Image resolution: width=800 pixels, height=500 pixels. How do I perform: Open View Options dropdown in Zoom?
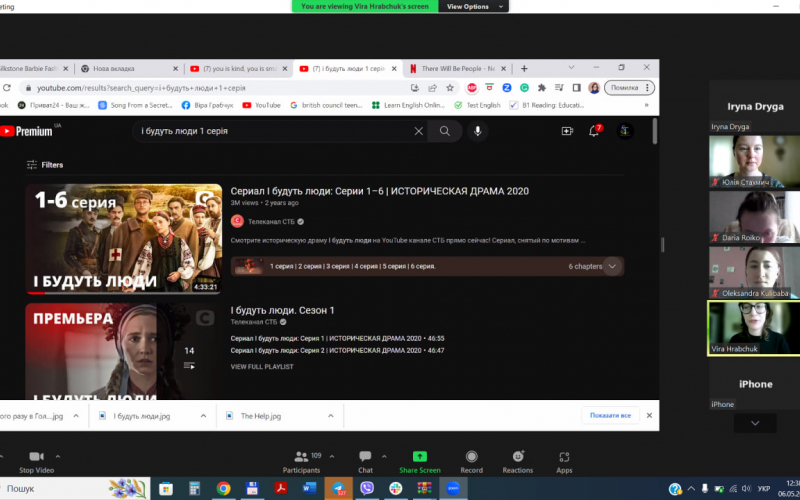(x=473, y=7)
